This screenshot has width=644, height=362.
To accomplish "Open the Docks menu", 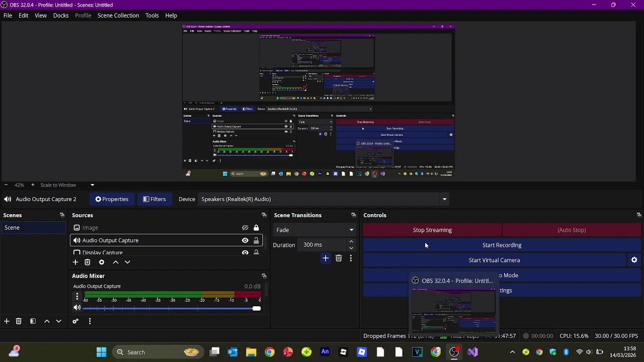I will pos(61,16).
